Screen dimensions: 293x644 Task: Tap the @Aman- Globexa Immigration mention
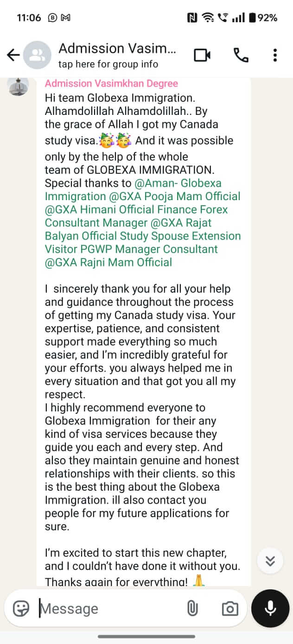tap(178, 183)
